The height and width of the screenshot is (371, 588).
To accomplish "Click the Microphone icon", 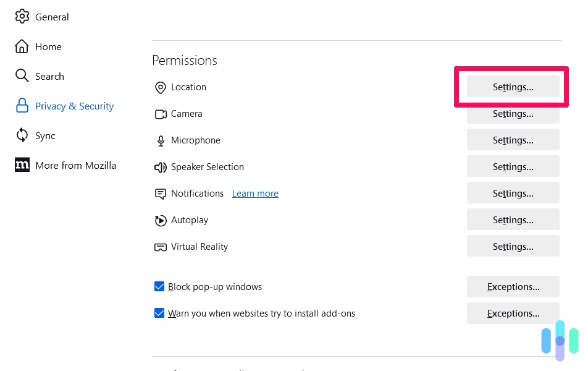I will [161, 140].
